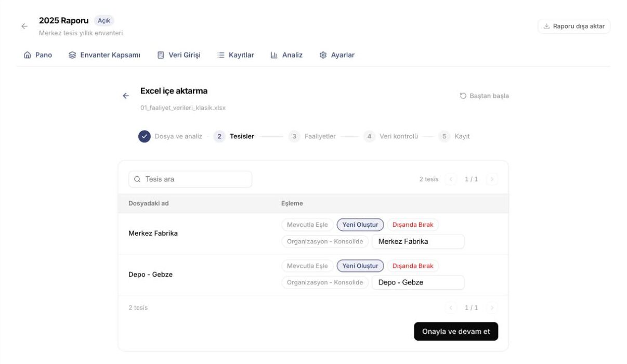The image size is (627, 364).
Task: Select Yeni Oluştur for Depo - Gebze
Action: 360,266
